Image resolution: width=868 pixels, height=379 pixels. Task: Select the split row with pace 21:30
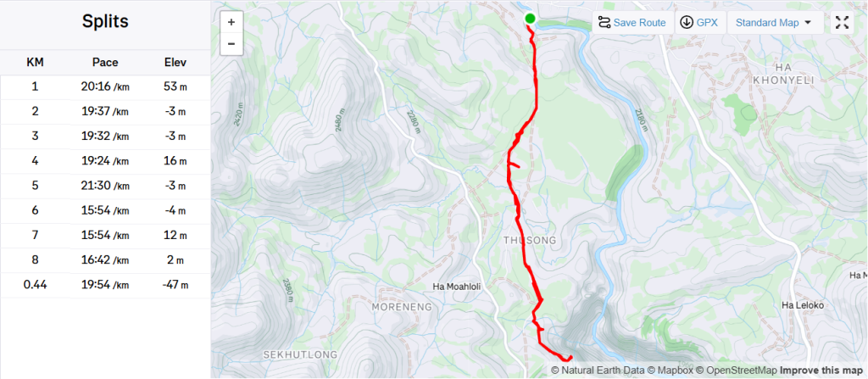(105, 186)
